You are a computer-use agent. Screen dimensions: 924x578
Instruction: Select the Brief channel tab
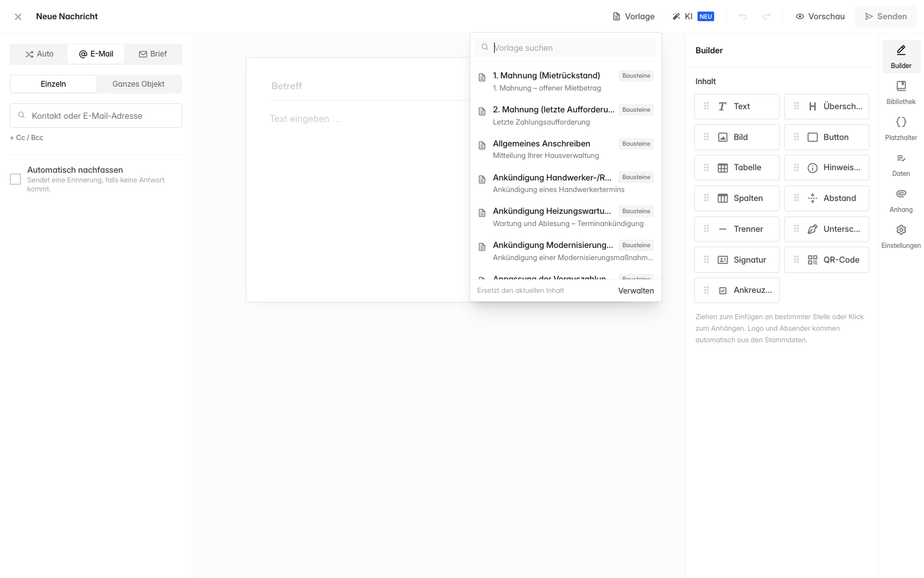tap(153, 54)
